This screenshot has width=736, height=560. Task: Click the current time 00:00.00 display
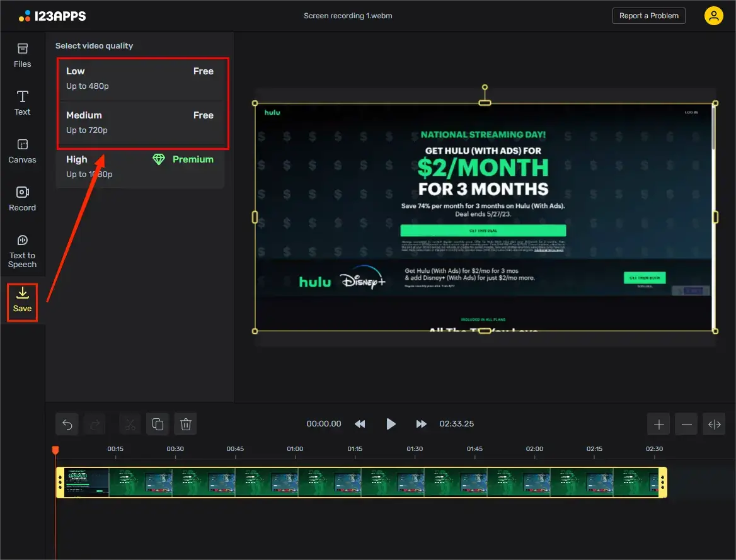(x=323, y=423)
